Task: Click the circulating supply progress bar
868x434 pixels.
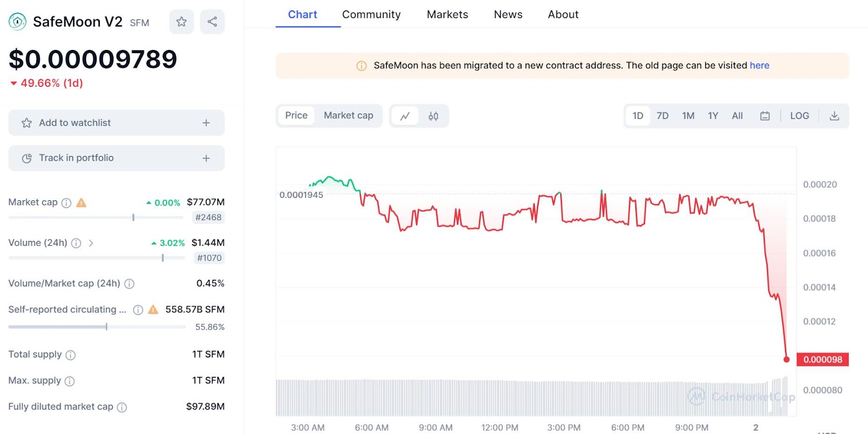Action: pos(97,327)
